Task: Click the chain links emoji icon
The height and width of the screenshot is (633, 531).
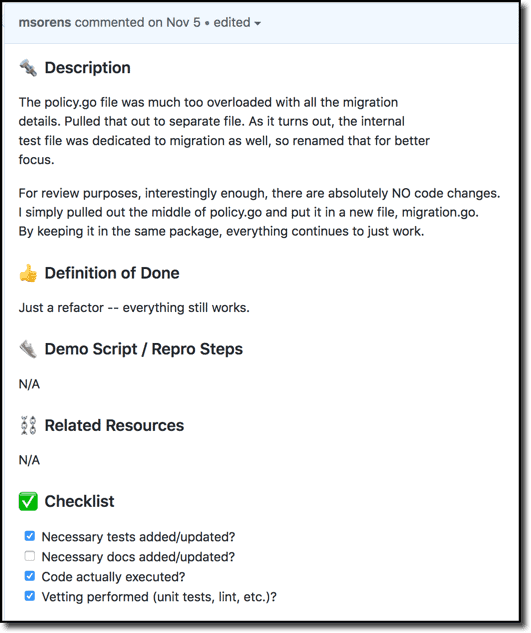Action: 28,425
